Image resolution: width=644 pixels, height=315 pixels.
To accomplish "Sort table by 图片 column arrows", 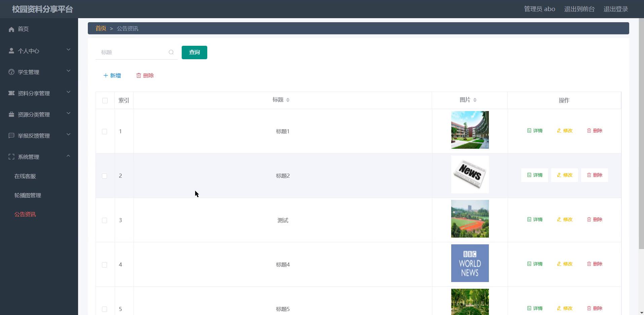I will (475, 100).
